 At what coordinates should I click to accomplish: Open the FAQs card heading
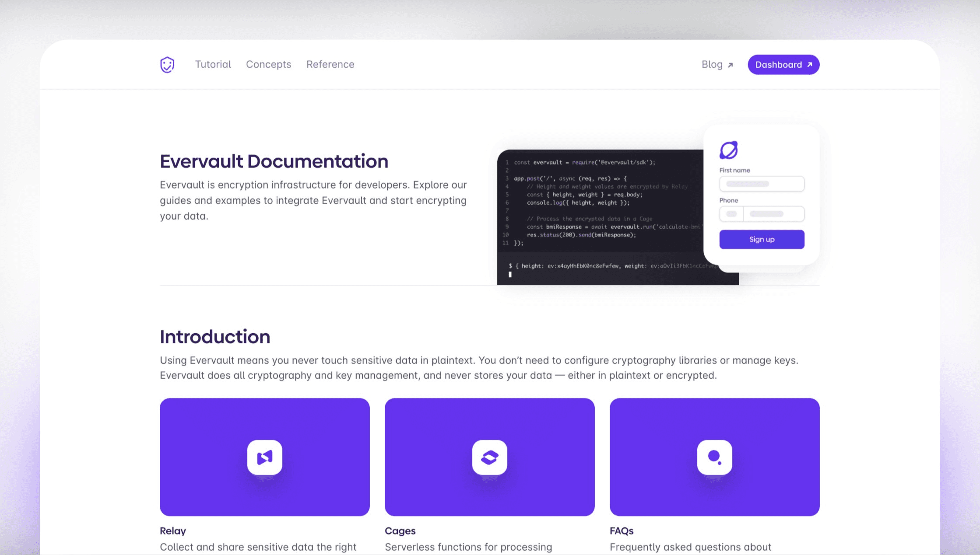point(622,531)
